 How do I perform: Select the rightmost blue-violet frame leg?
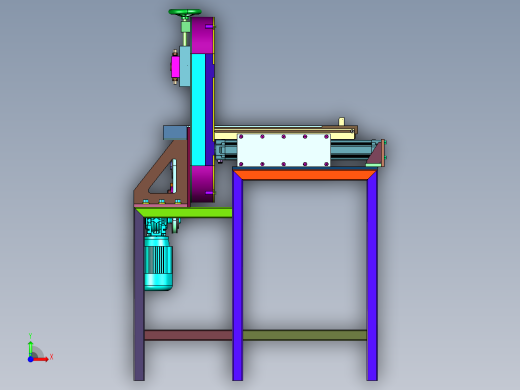click(372, 275)
